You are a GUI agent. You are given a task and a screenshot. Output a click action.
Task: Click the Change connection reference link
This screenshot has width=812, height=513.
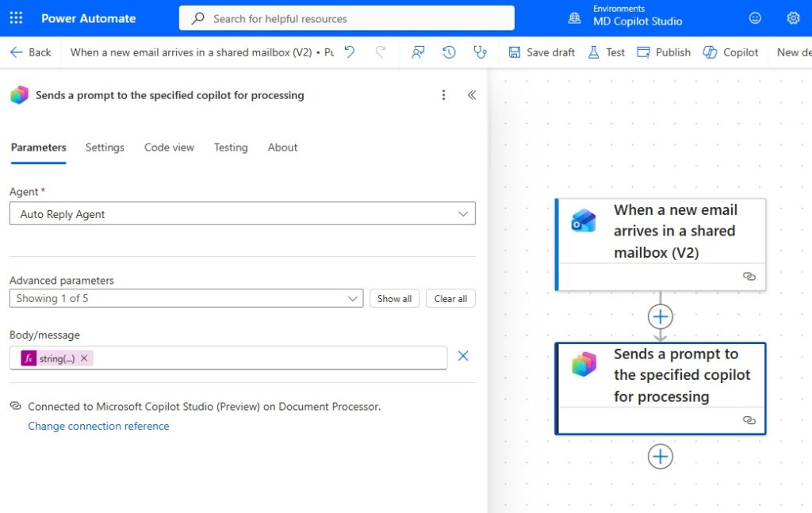click(x=98, y=426)
